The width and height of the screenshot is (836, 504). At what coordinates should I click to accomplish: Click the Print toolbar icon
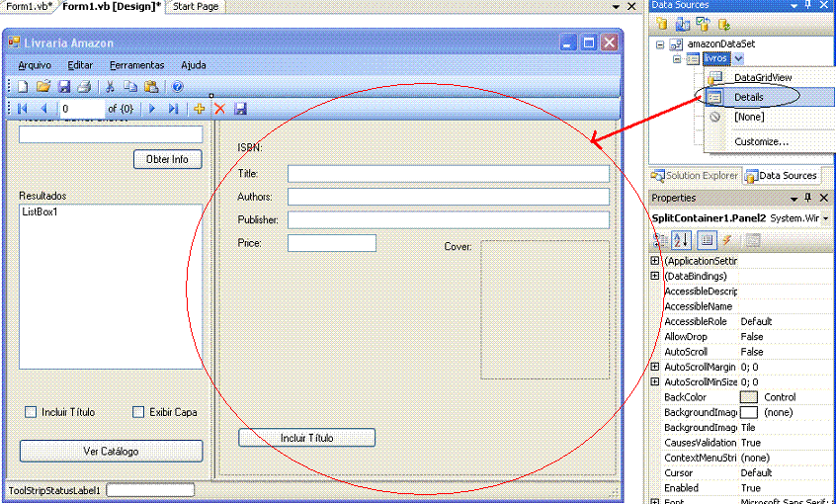84,87
